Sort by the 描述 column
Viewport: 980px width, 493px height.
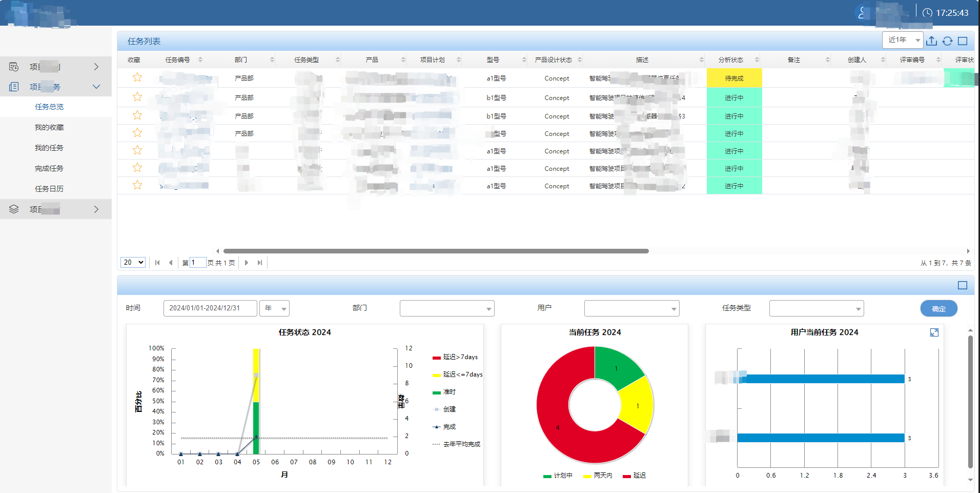[x=702, y=60]
